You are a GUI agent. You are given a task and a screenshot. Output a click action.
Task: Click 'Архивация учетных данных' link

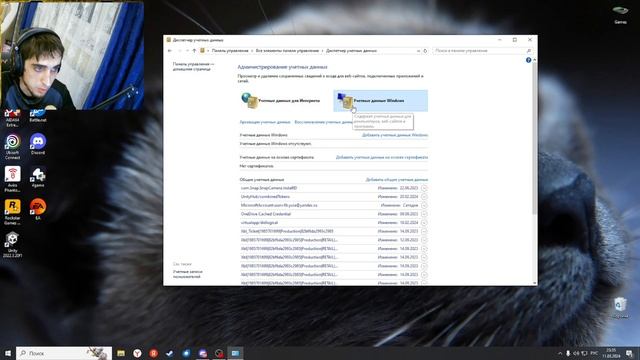(x=264, y=122)
